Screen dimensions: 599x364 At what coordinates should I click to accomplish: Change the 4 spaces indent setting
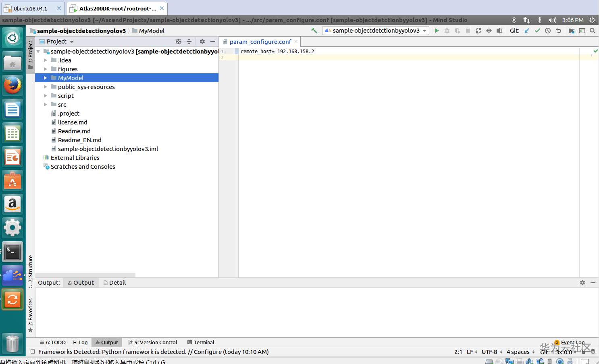(520, 352)
